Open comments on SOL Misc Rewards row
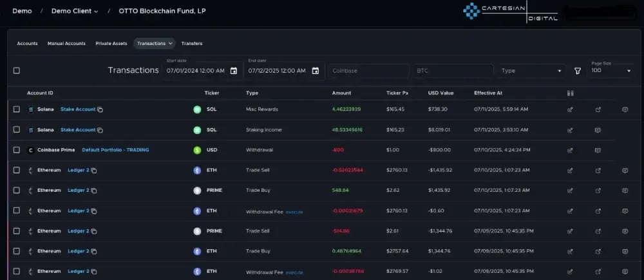 (x=625, y=109)
